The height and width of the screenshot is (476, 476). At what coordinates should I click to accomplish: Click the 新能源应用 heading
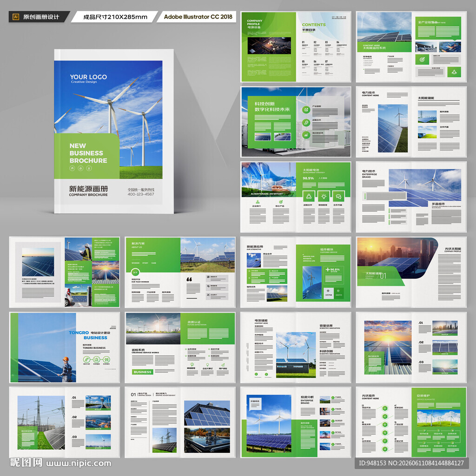pyautogui.click(x=255, y=247)
